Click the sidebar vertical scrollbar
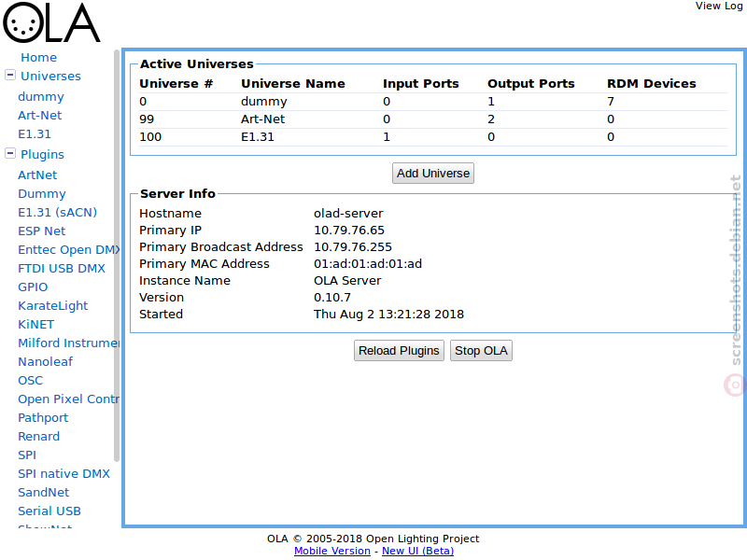This screenshot has width=747, height=560. click(x=117, y=255)
